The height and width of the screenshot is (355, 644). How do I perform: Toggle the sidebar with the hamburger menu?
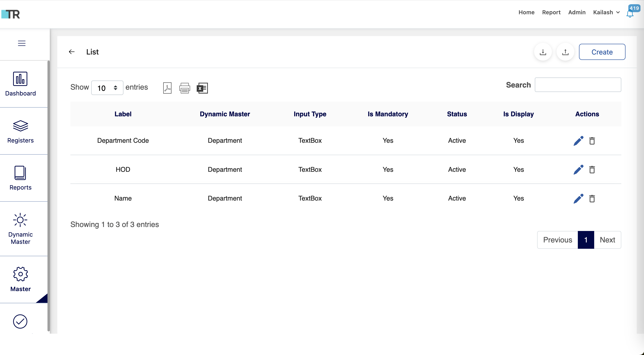click(22, 43)
